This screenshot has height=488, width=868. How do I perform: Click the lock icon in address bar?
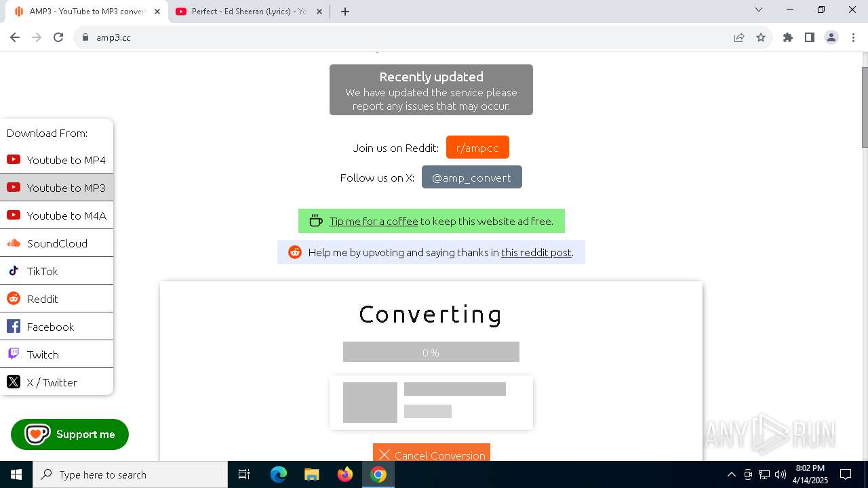click(85, 37)
